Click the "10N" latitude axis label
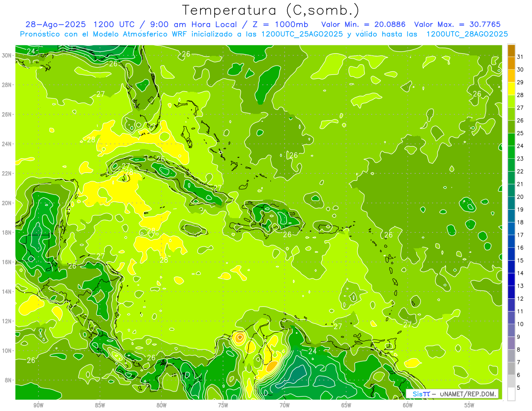 [8, 351]
